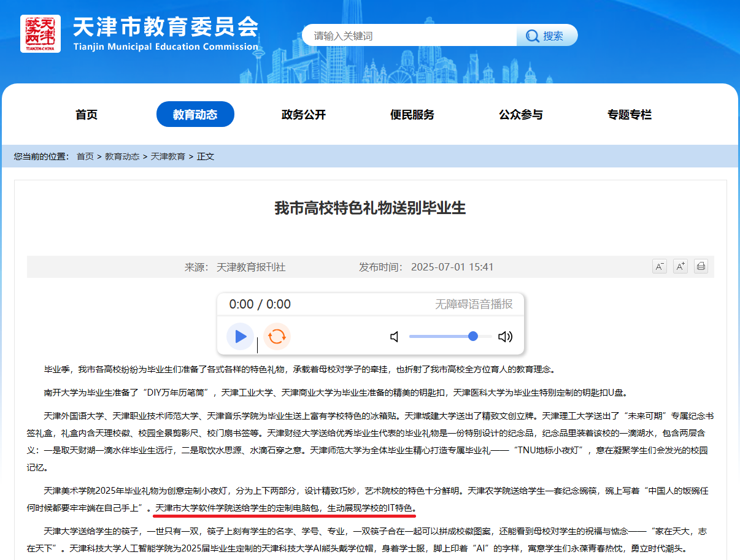This screenshot has width=740, height=560.
Task: Select the 教育动态 navigation tab
Action: pos(195,115)
